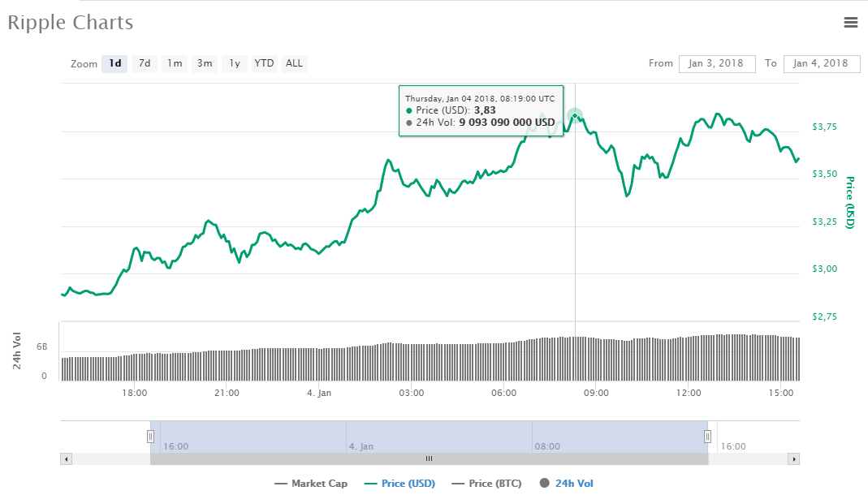
Task: Select the 7d zoom range
Action: 145,63
